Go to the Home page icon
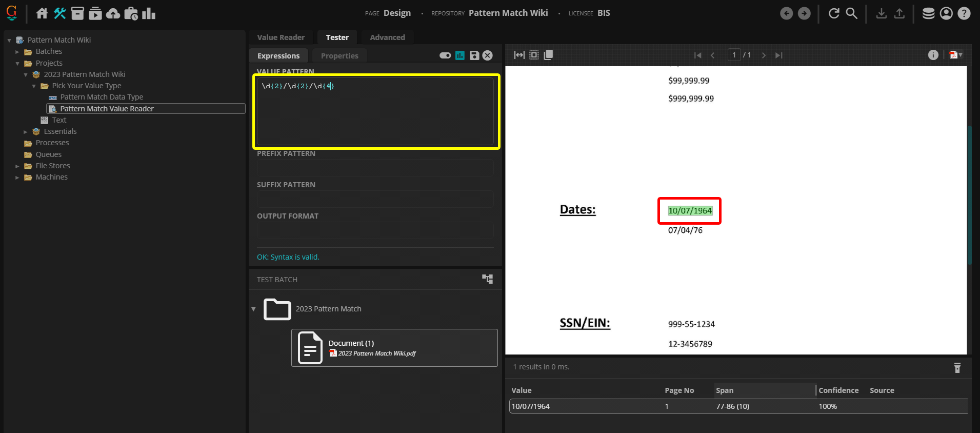The height and width of the screenshot is (433, 980). pos(42,13)
